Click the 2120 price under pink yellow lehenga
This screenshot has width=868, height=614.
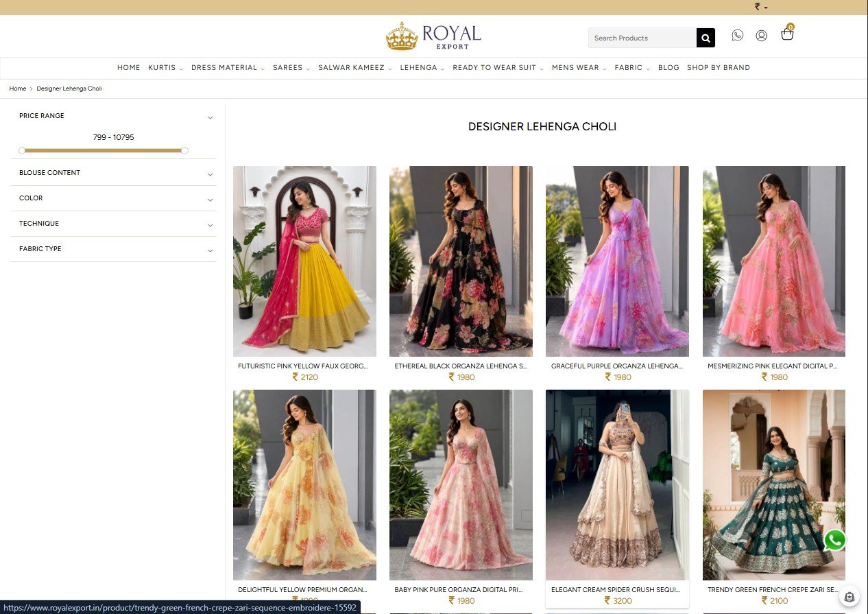(305, 377)
